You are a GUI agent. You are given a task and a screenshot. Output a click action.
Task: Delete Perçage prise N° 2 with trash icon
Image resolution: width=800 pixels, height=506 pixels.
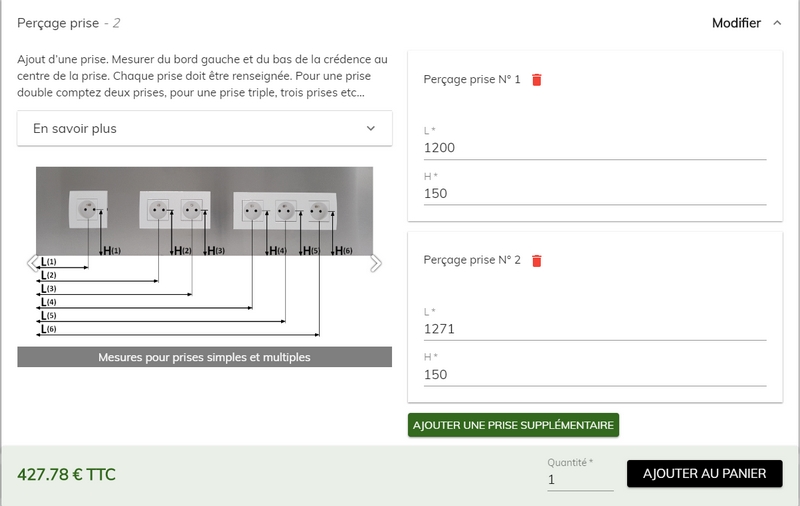tap(537, 261)
